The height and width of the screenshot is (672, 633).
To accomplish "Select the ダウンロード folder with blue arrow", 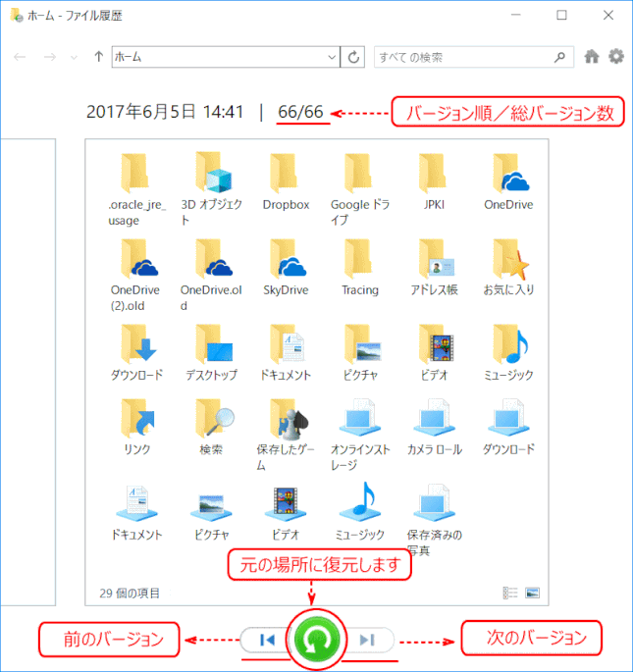I will coord(136,352).
